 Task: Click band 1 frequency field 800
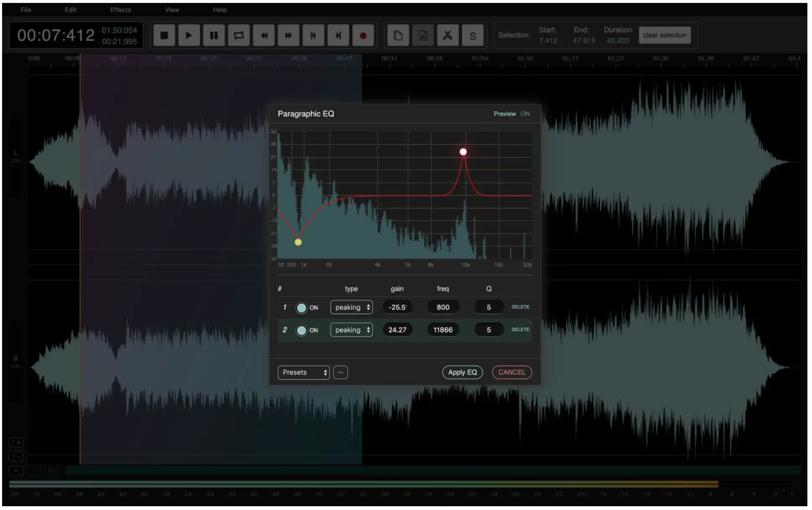[443, 307]
